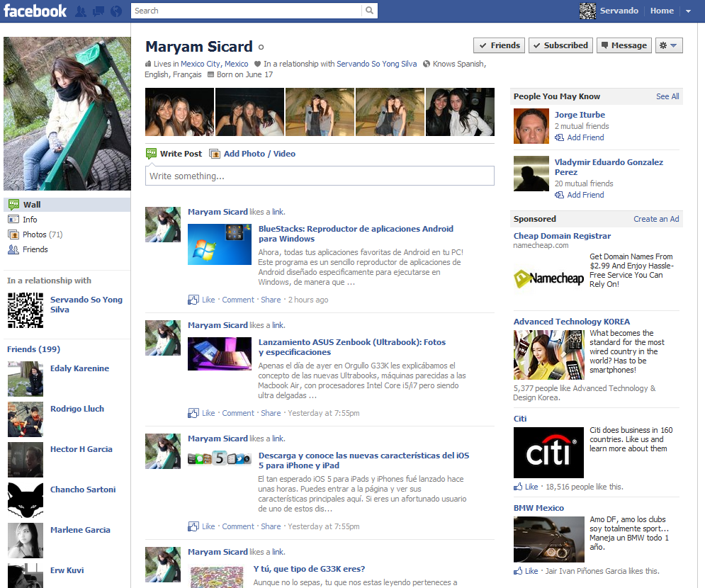
Task: Click Friends icon in sidebar
Action: click(x=13, y=249)
